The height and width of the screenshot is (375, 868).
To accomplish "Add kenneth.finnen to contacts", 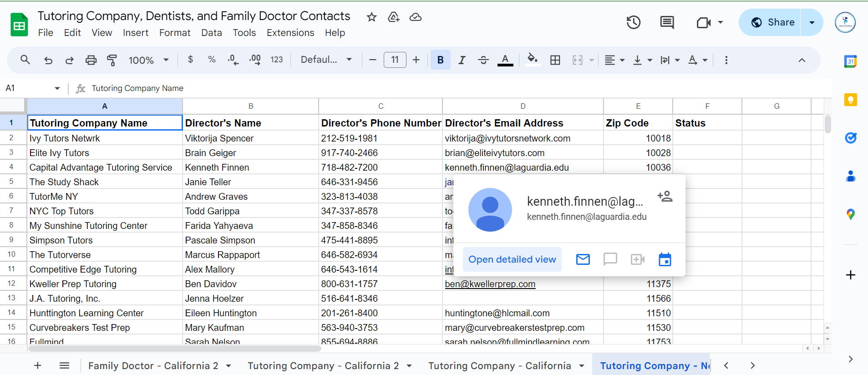I will 665,197.
